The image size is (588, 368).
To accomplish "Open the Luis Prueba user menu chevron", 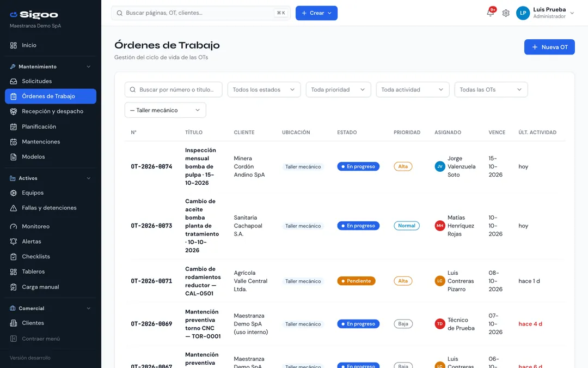I will point(572,13).
